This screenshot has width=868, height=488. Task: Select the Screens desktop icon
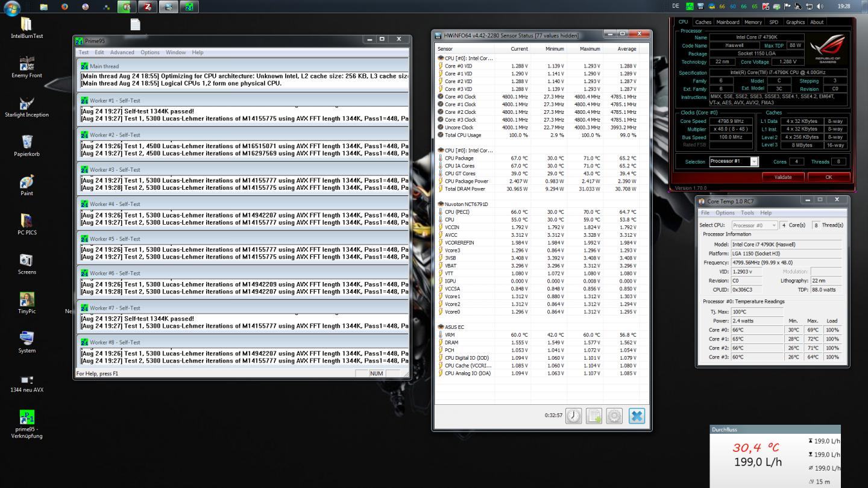coord(27,264)
